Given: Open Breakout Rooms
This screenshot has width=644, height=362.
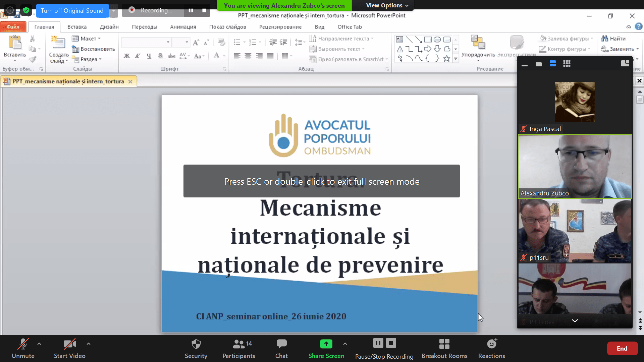Looking at the screenshot, I should point(444,349).
